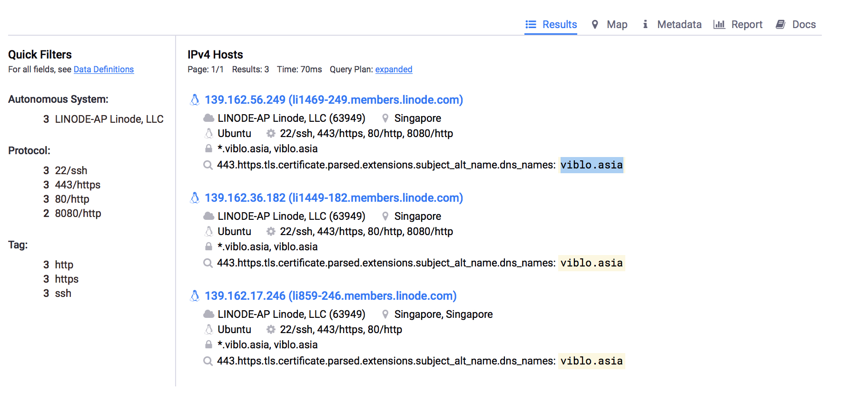Click Ubuntu OS icon for host 139.162.36.182
This screenshot has height=394, width=868.
[x=208, y=231]
